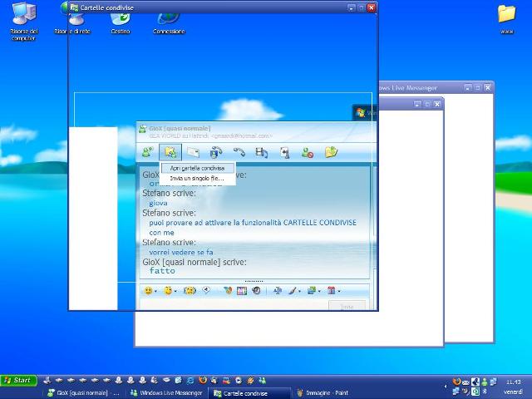Click the share files folder icon
Image resolution: width=532 pixels, height=399 pixels.
coord(170,152)
